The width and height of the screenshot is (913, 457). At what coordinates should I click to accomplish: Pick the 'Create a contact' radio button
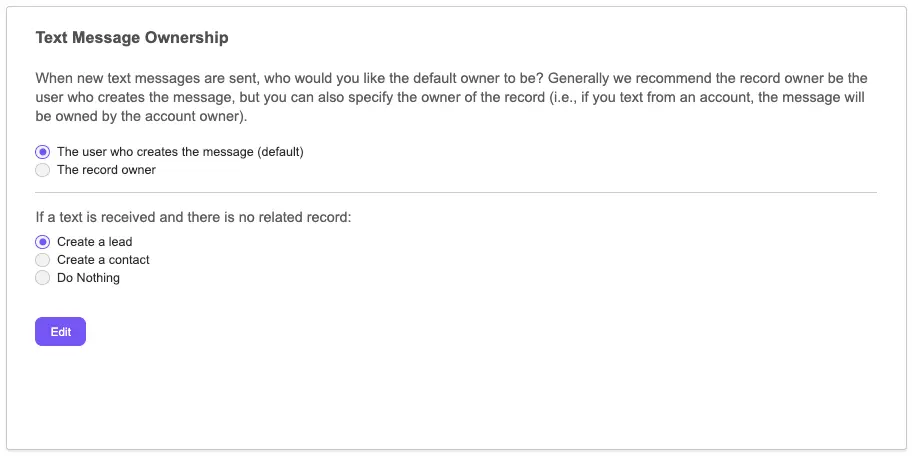[42, 260]
